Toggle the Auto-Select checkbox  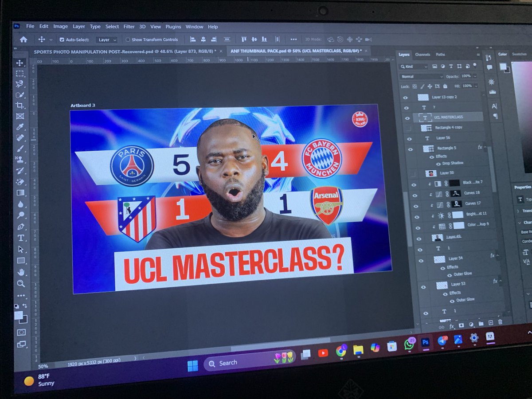pyautogui.click(x=62, y=39)
